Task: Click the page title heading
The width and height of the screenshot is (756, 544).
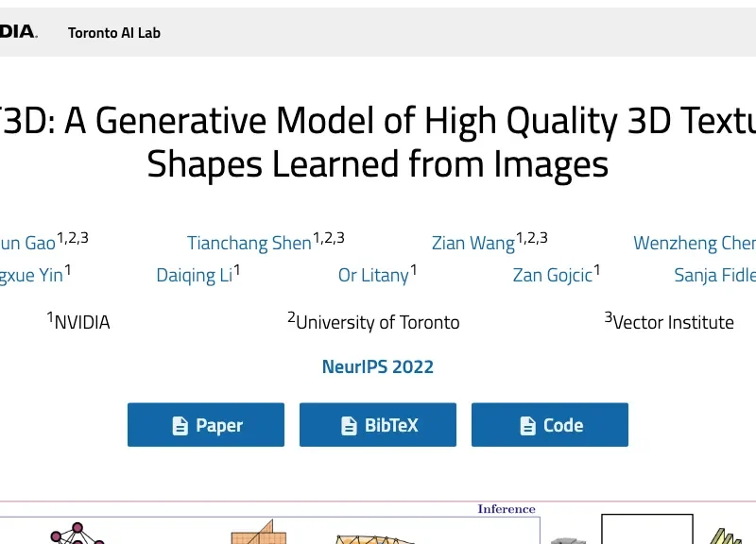Action: click(x=378, y=142)
